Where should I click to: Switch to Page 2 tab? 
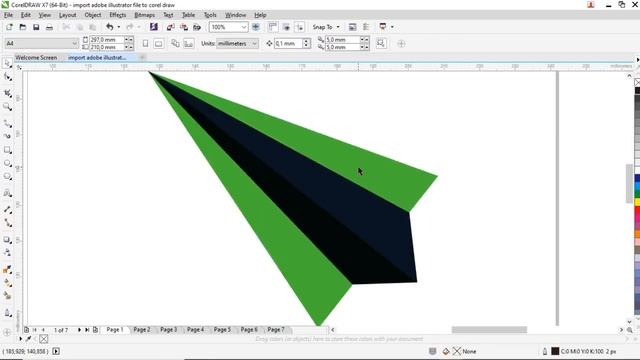(x=142, y=329)
